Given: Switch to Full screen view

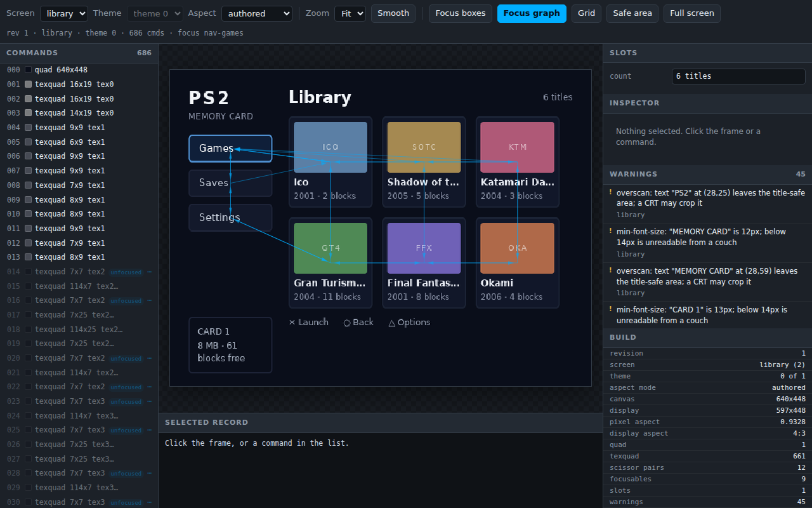Looking at the screenshot, I should (691, 13).
